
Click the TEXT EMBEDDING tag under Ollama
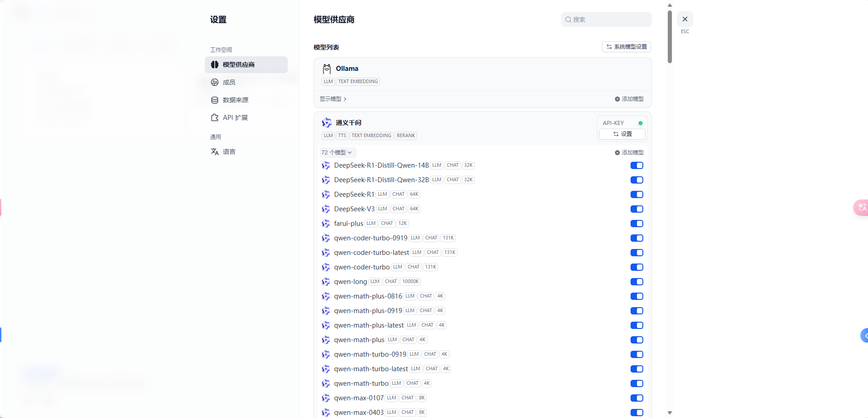pyautogui.click(x=358, y=82)
